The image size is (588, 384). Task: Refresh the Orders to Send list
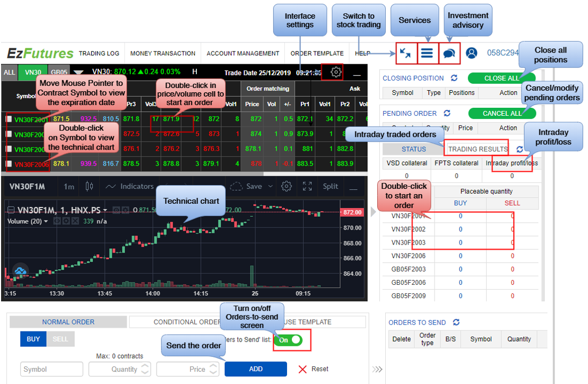click(456, 322)
